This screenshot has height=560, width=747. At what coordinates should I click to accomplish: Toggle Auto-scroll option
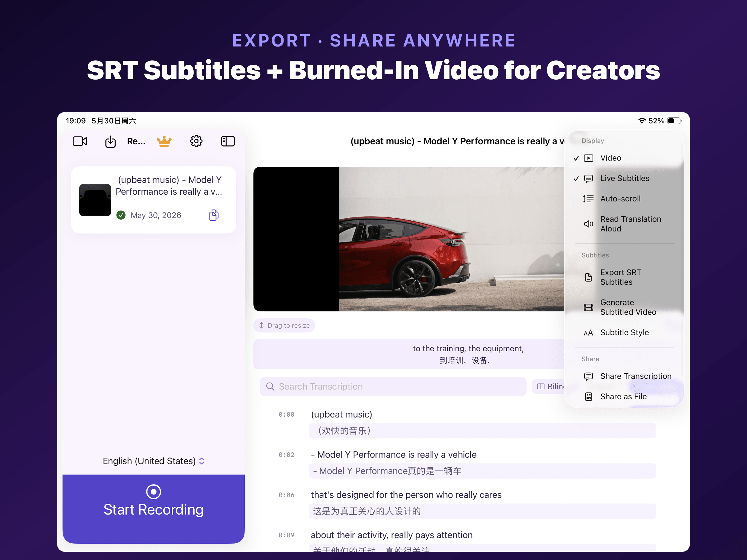pyautogui.click(x=624, y=199)
